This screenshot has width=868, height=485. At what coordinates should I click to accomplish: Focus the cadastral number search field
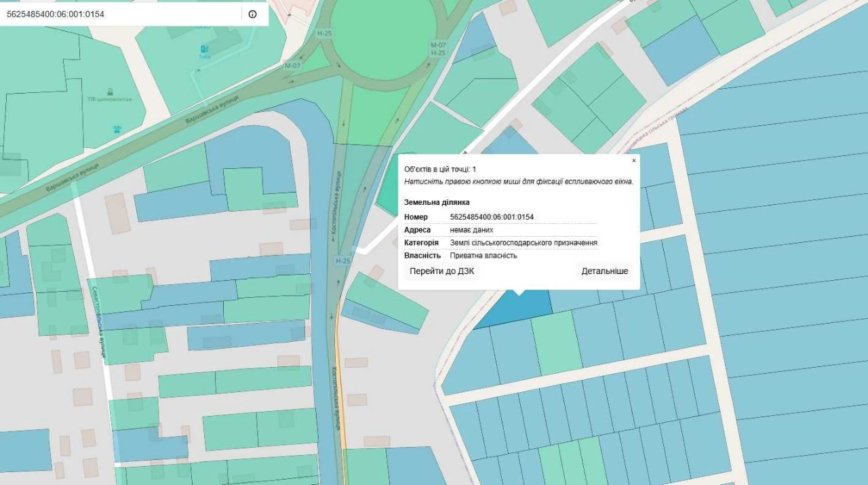121,14
